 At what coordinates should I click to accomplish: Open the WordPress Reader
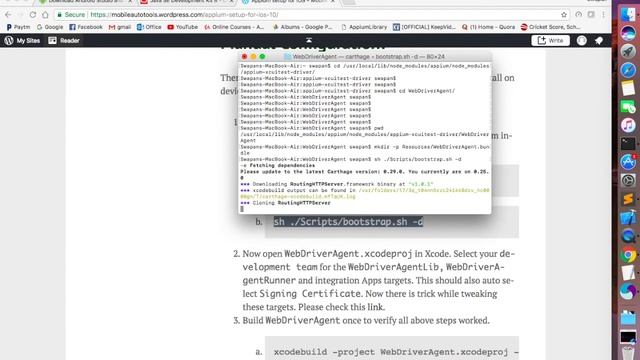coord(64,40)
